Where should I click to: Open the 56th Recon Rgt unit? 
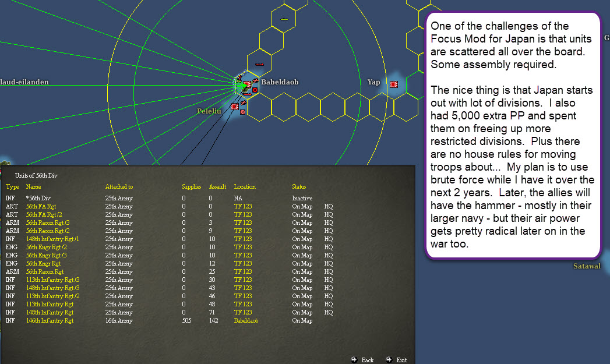pyautogui.click(x=45, y=272)
